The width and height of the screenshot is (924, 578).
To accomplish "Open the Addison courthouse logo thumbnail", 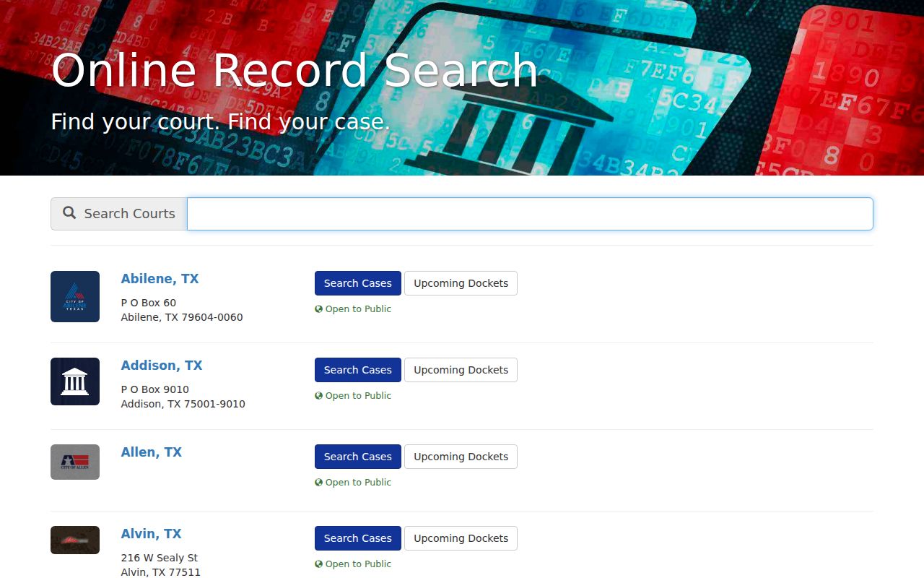I will [x=75, y=381].
